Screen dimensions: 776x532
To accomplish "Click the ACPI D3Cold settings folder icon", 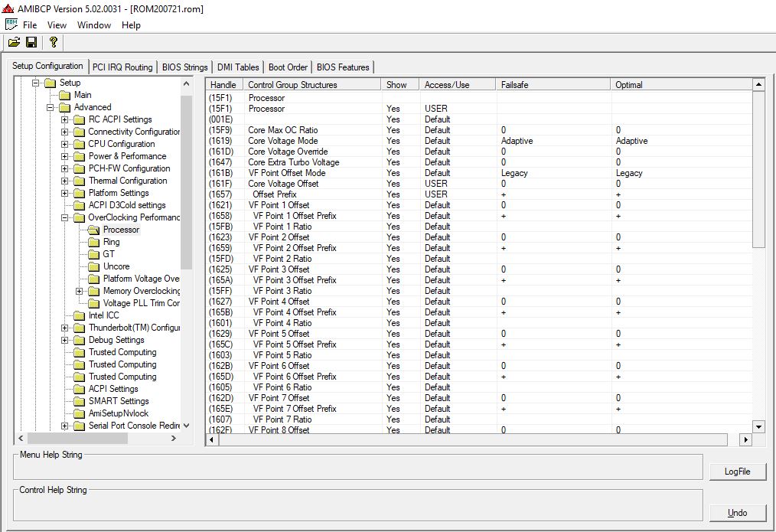I will pos(79,205).
